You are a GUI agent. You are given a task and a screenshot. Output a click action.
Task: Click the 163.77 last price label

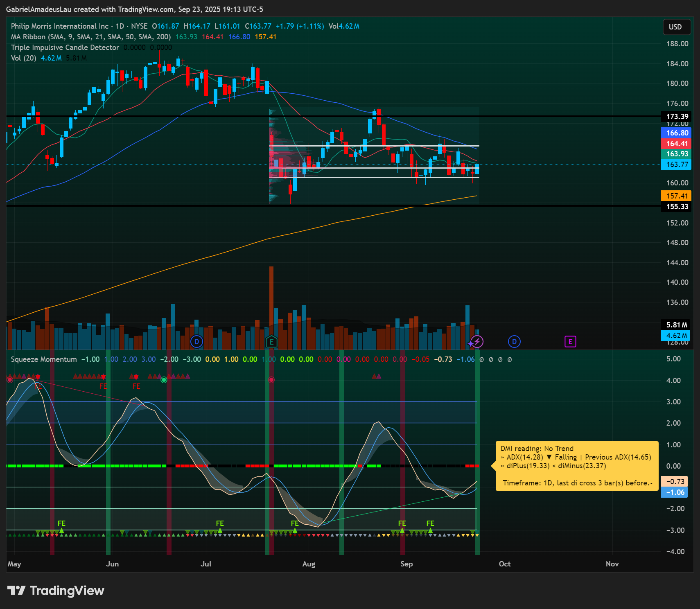coord(677,165)
